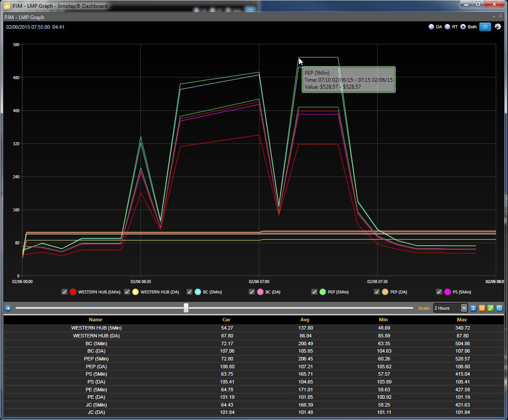The width and height of the screenshot is (508, 420).
Task: Toggle the BC (DA) legend checkbox
Action: 252,292
